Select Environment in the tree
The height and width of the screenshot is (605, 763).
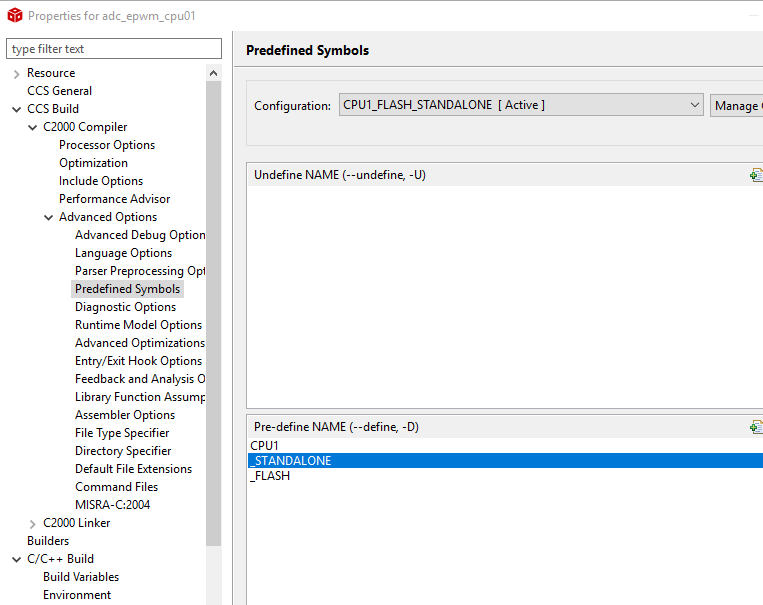pos(77,595)
